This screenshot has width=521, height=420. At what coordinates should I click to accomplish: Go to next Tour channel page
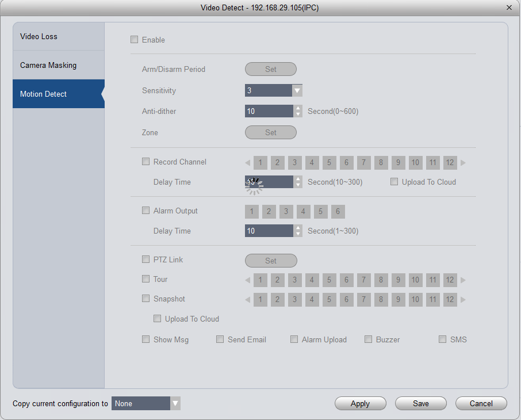pos(463,280)
